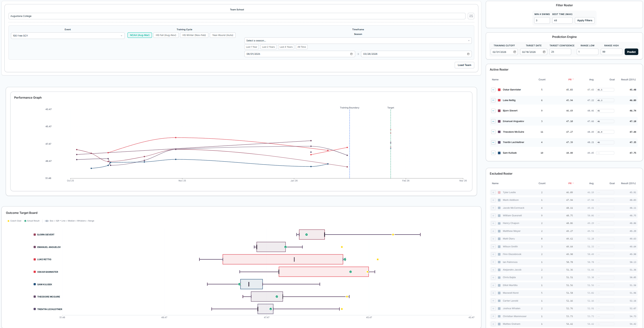Edit Bjorn Sievert's goal time field
644x328 pixels.
click(605, 111)
